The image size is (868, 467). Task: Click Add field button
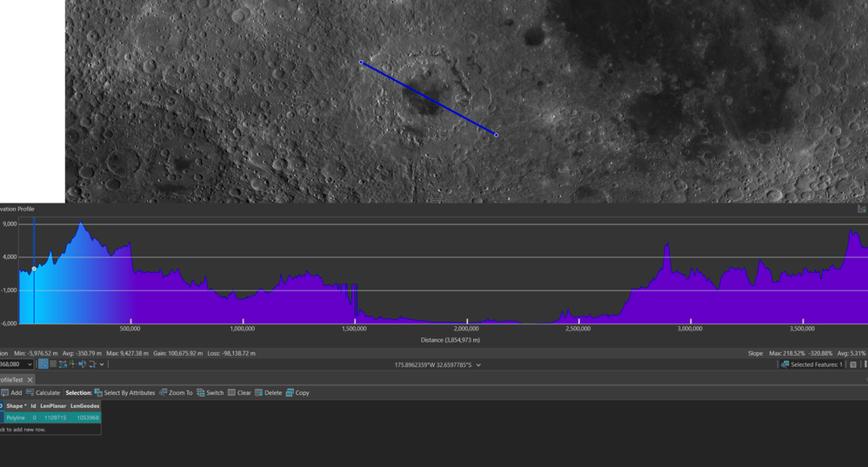click(11, 393)
